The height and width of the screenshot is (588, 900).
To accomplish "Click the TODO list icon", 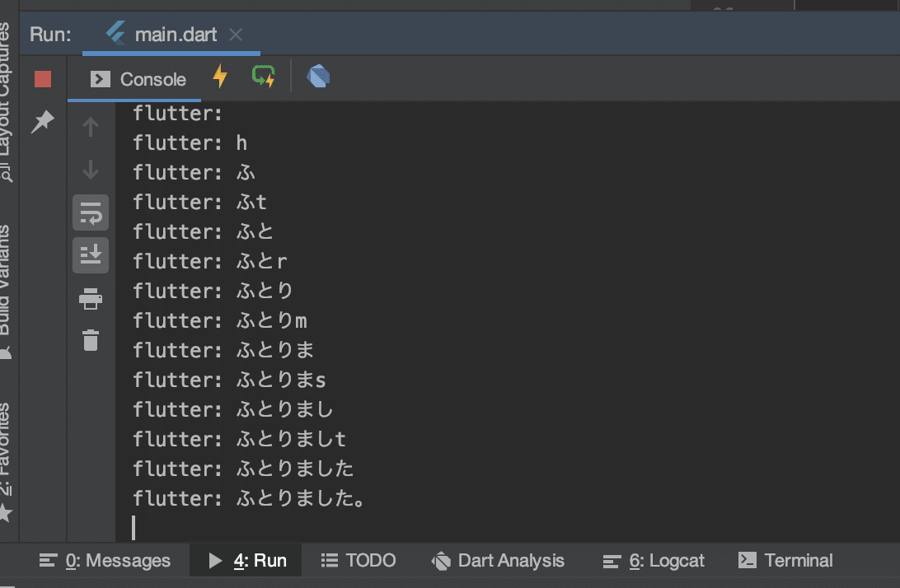I will (x=330, y=560).
